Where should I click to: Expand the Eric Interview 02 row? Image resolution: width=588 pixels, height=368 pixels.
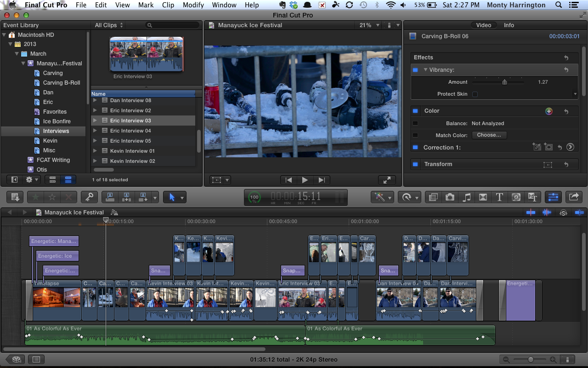coord(95,110)
